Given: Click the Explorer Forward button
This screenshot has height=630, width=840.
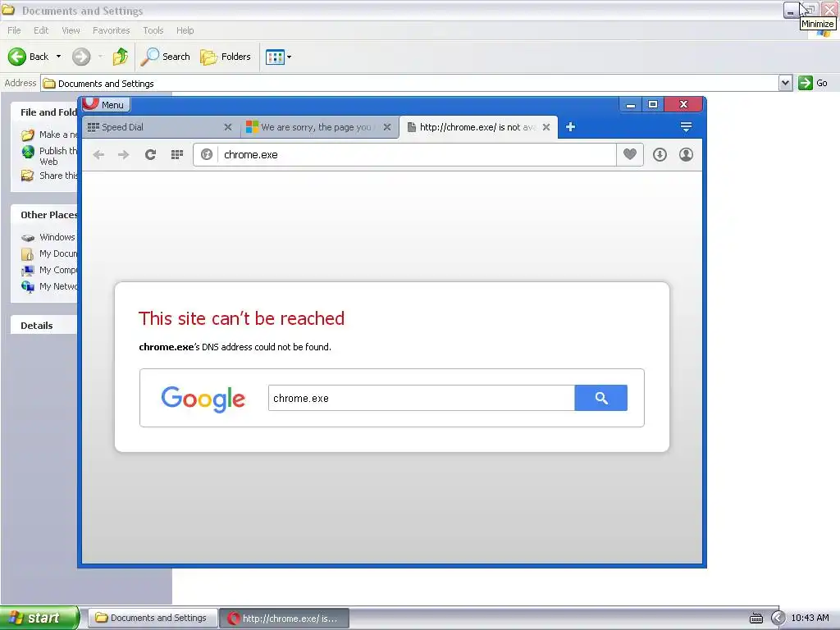Looking at the screenshot, I should (x=81, y=57).
